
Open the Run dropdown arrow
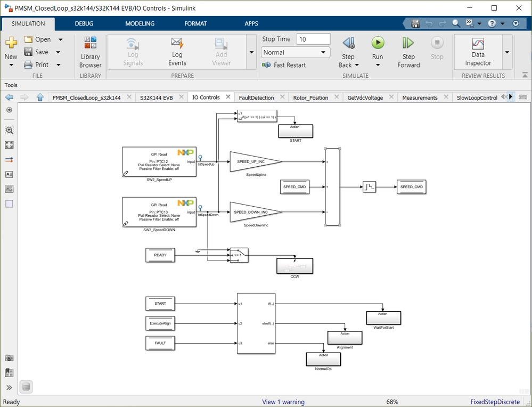(378, 65)
